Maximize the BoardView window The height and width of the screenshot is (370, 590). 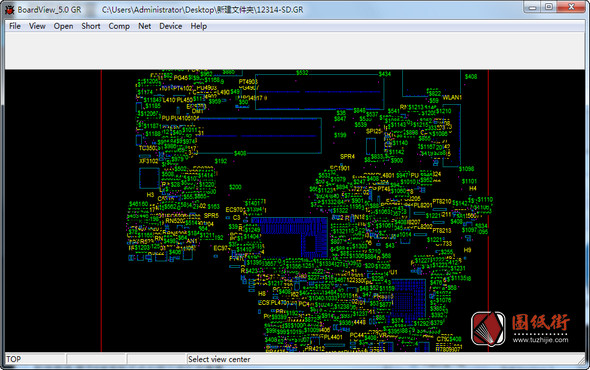point(549,7)
